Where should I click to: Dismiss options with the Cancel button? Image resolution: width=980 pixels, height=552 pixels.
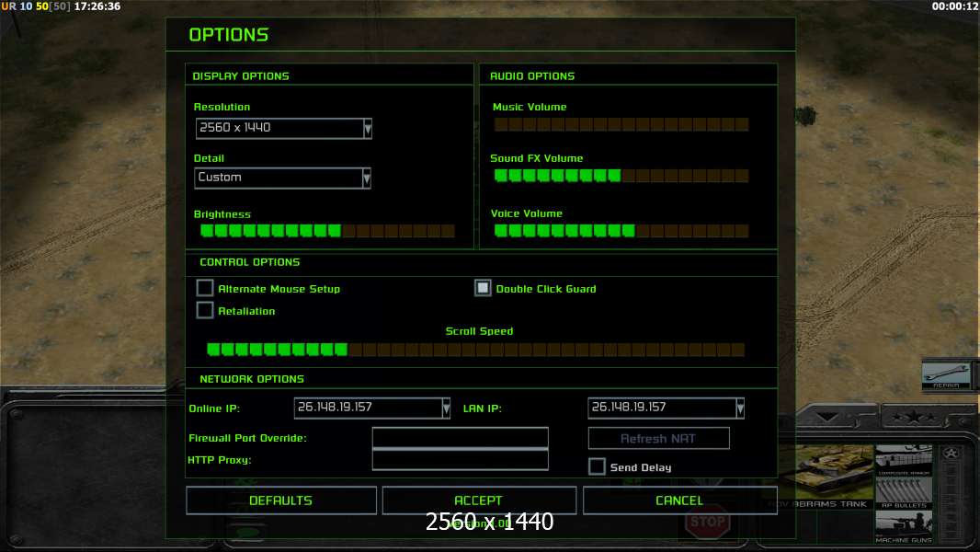[x=680, y=500]
